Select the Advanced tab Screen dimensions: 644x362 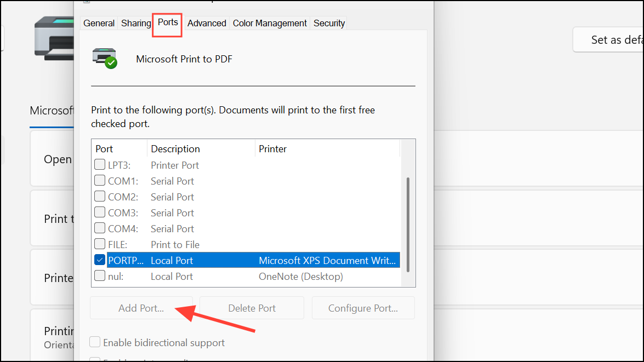click(207, 23)
